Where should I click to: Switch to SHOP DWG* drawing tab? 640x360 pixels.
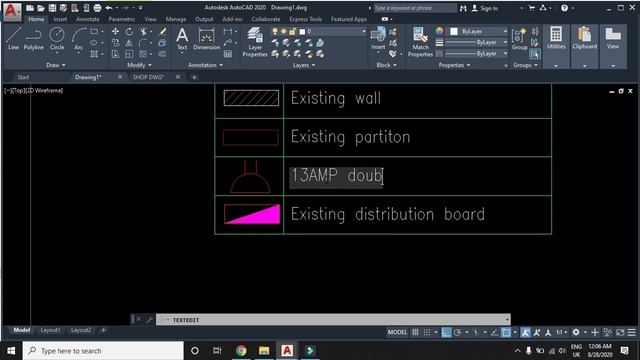pos(148,77)
